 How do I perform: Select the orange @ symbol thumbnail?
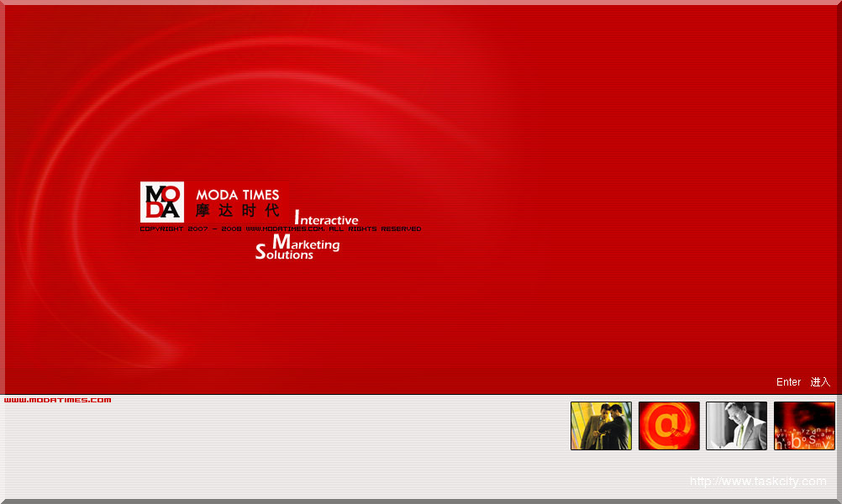tap(669, 426)
